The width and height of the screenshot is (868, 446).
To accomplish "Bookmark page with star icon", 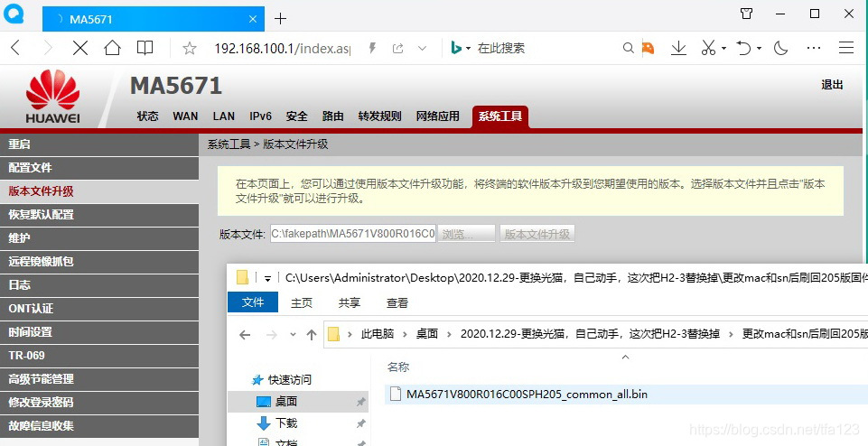I will pyautogui.click(x=190, y=49).
